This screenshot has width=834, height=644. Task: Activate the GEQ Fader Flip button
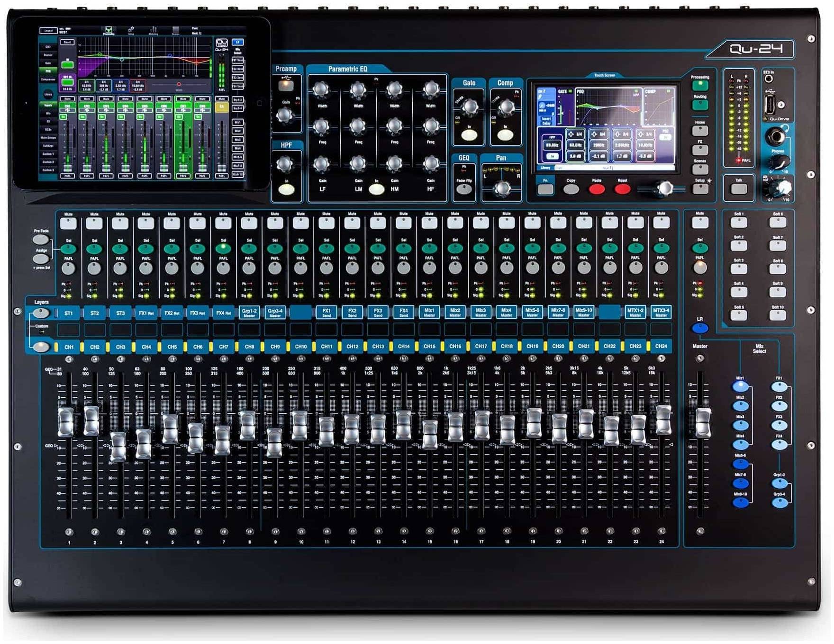point(464,189)
